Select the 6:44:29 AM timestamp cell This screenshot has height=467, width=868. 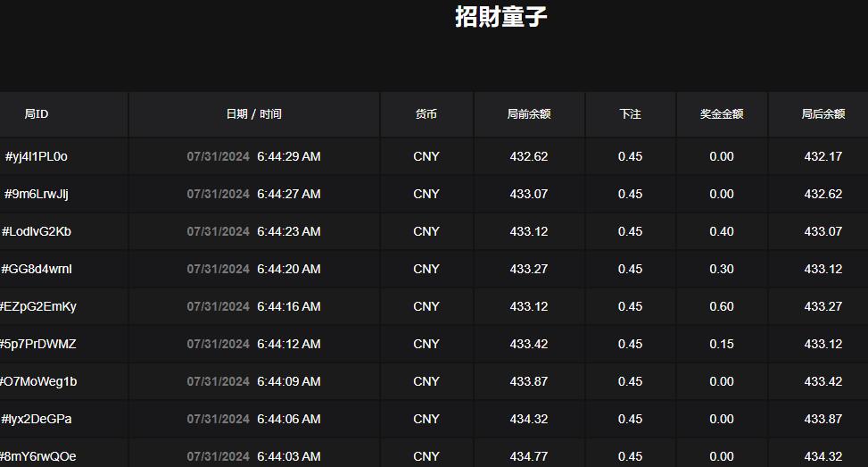tap(288, 156)
